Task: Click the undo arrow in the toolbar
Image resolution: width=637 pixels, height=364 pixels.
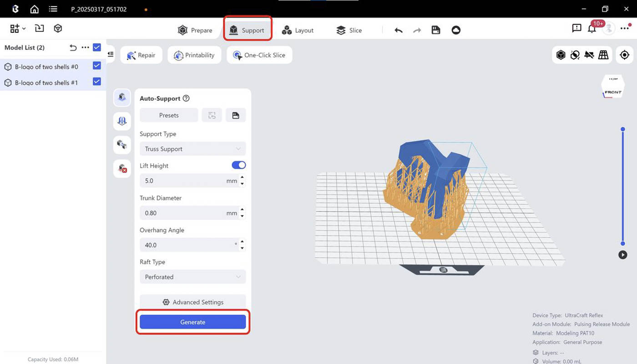Action: (398, 30)
